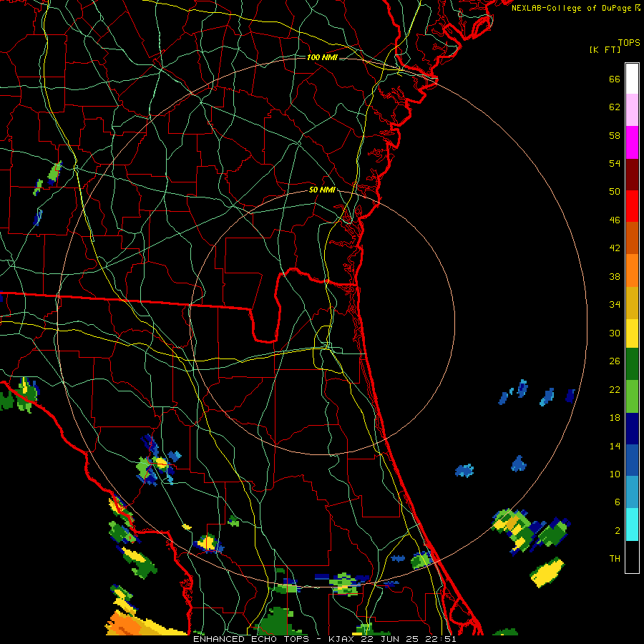Click the light pink legend swatch
This screenshot has height=644, width=644.
[632, 110]
